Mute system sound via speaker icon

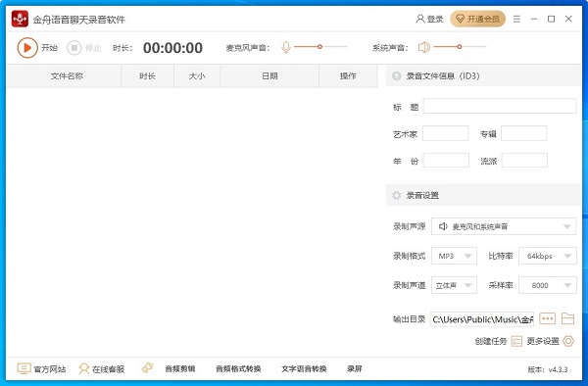click(x=424, y=47)
